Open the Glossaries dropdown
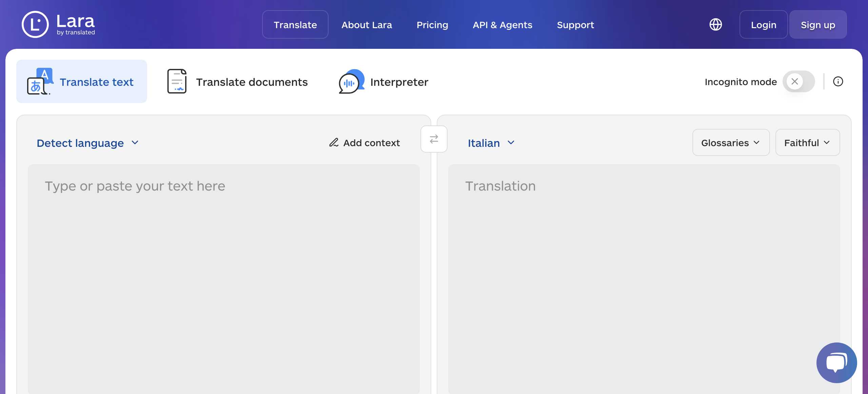This screenshot has width=868, height=394. pos(731,142)
